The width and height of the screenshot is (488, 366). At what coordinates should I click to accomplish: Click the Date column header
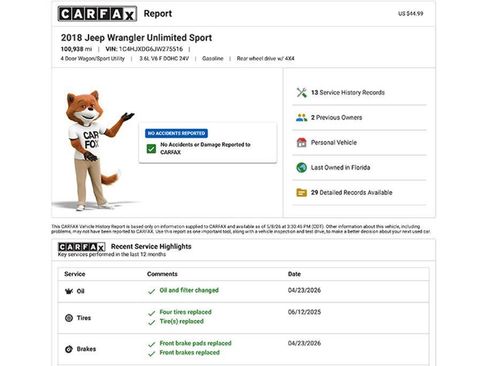[294, 274]
